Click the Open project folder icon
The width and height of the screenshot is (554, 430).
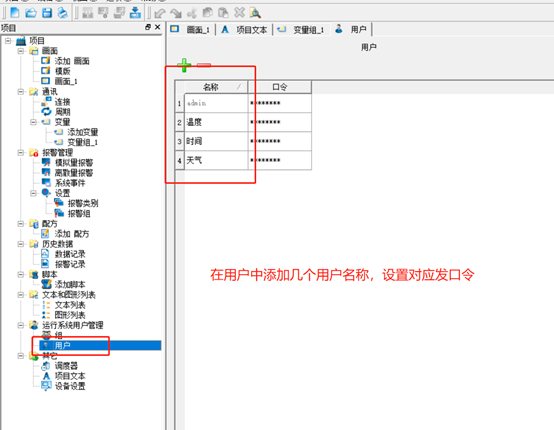pyautogui.click(x=31, y=13)
